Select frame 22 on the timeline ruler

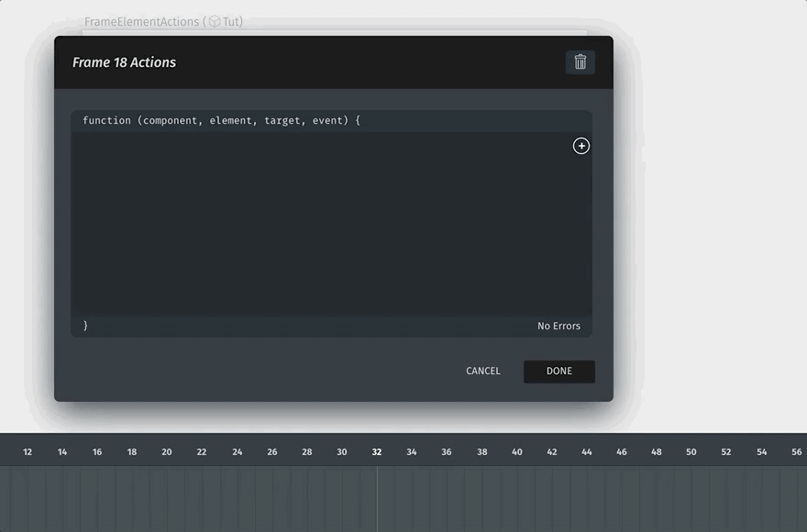click(202, 451)
